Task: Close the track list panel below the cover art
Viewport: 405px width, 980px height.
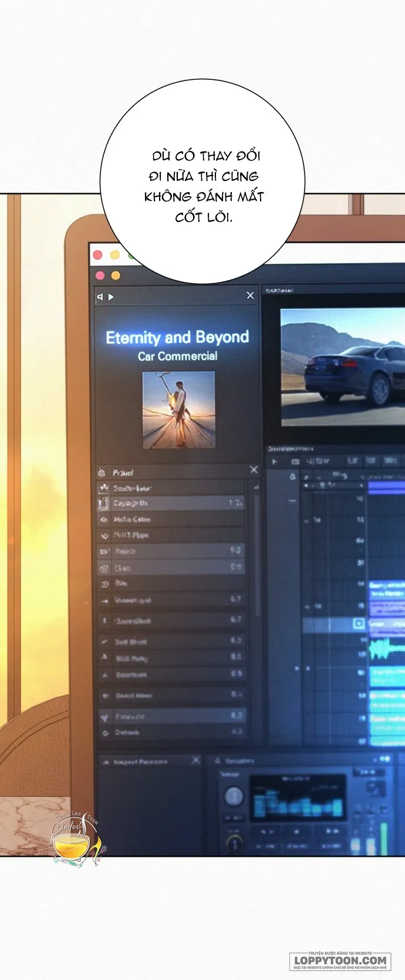Action: (x=254, y=469)
